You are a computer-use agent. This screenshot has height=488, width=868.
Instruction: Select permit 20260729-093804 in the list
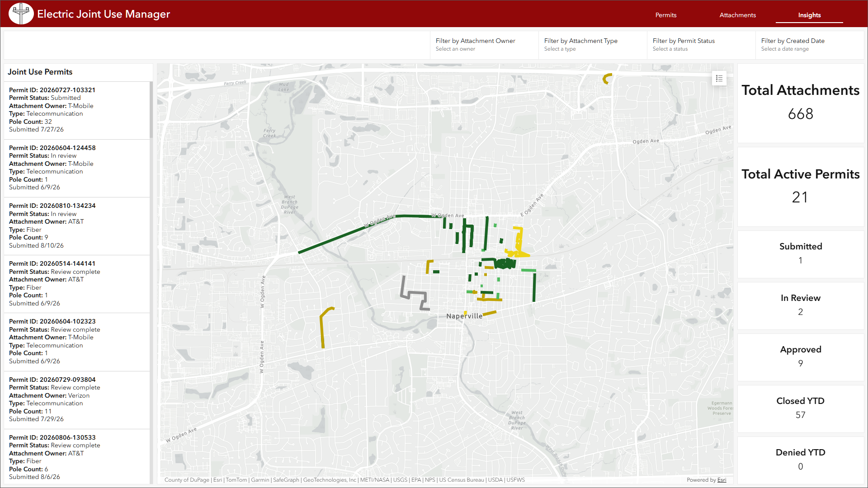77,399
